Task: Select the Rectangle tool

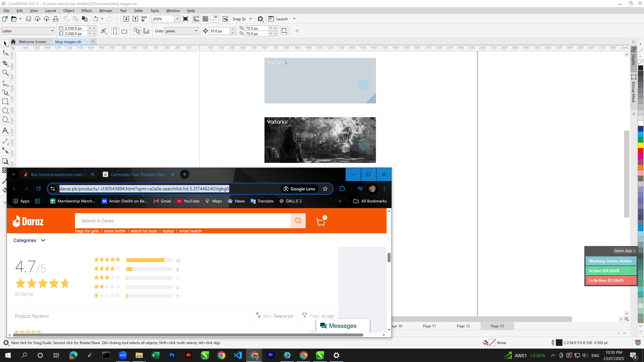Action: pos(5,101)
